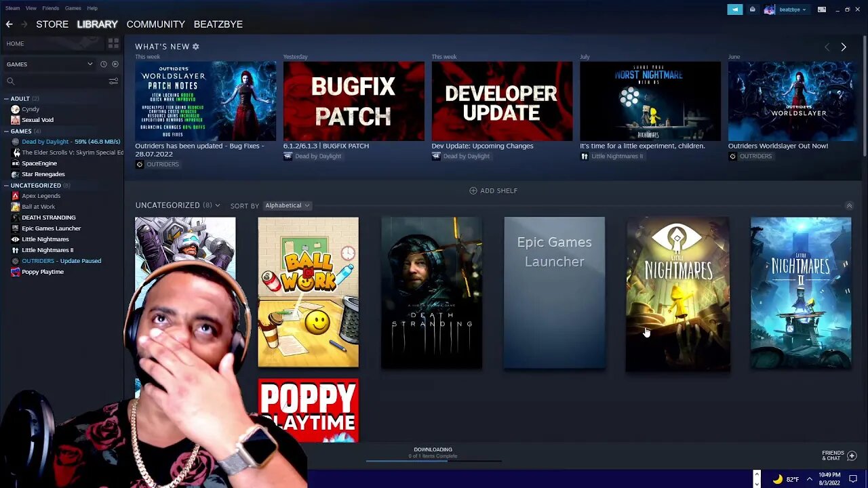Open the beatzbye account dropdown
The width and height of the screenshot is (868, 488).
pos(793,9)
